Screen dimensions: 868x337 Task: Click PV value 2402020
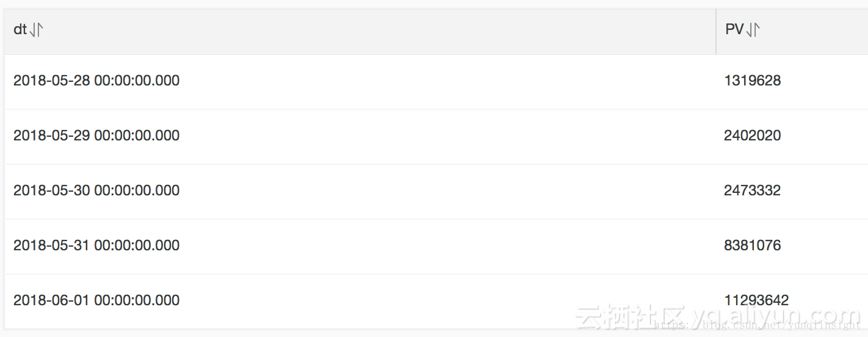tap(752, 136)
